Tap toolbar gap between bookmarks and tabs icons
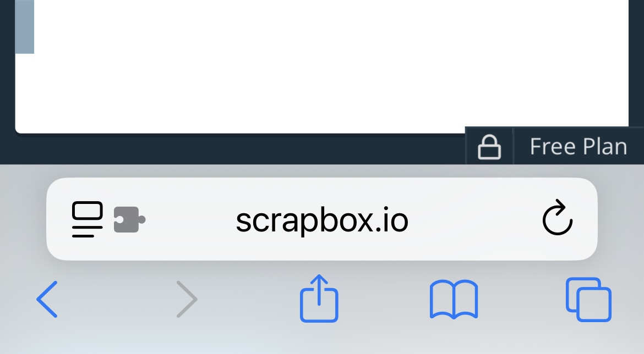644x354 pixels. (x=522, y=299)
